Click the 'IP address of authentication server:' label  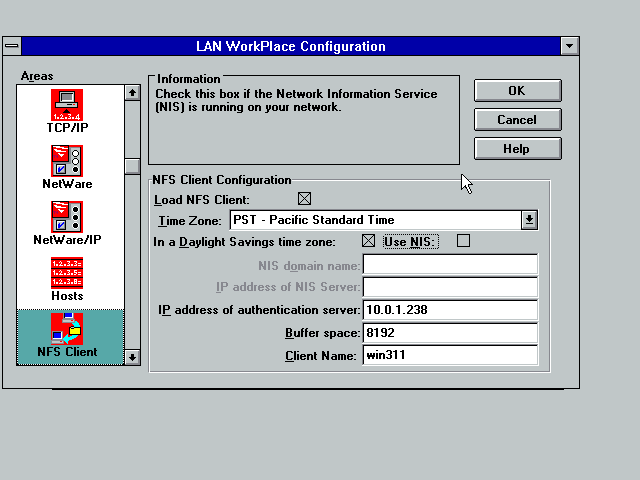pyautogui.click(x=259, y=310)
